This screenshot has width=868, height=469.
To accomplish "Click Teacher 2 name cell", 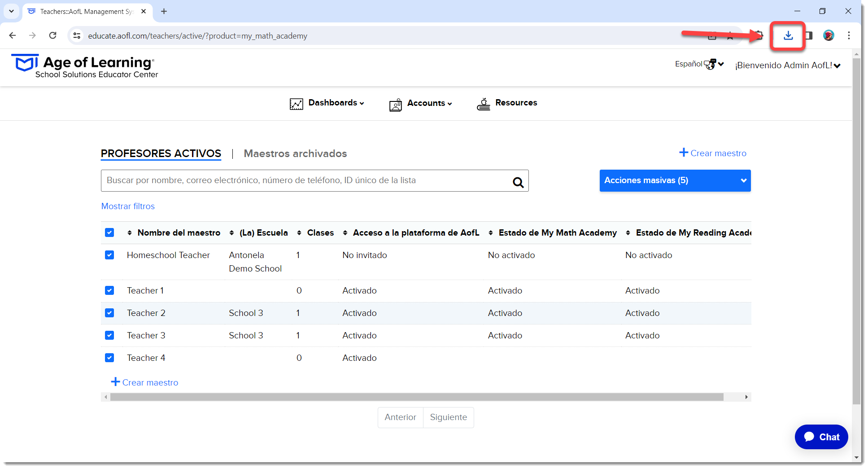I will (146, 313).
